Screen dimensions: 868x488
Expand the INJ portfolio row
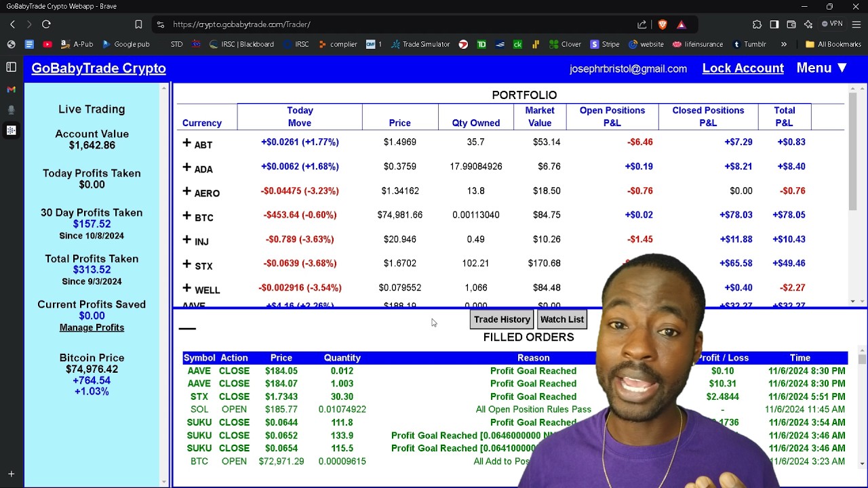pos(187,240)
